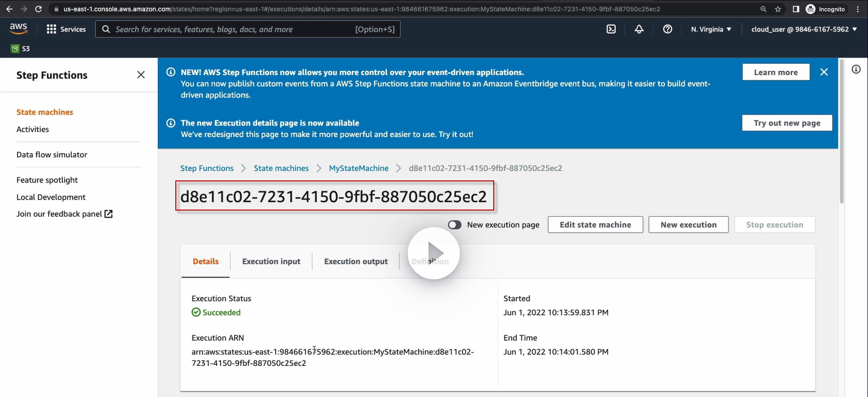Click the End Time timestamp value
Screen dimensions: 868x397
[x=556, y=352]
